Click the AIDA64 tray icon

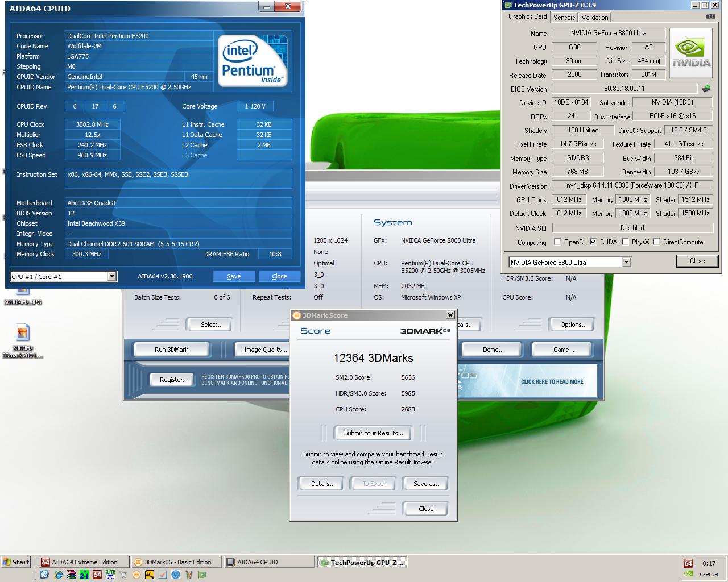688,563
